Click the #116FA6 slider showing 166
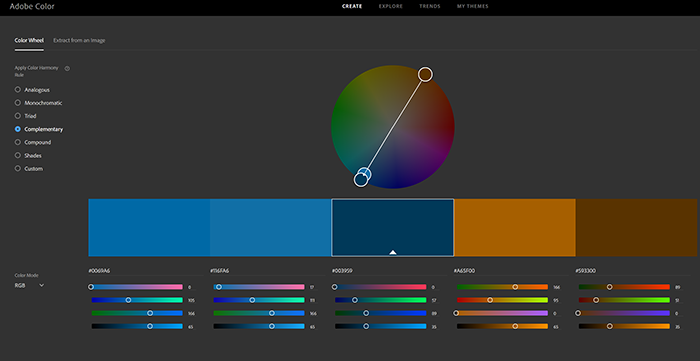Image resolution: width=700 pixels, height=361 pixels. (259, 313)
